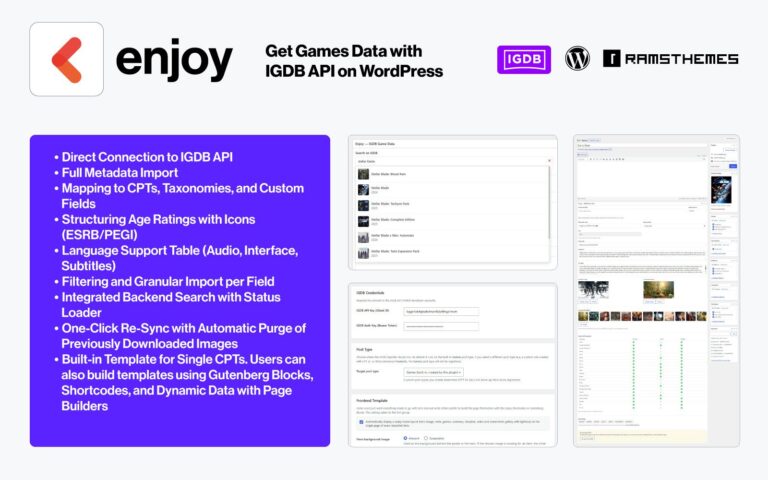This screenshot has width=768, height=480.
Task: Click bullet 'Full Metadata Import'
Action: click(120, 173)
